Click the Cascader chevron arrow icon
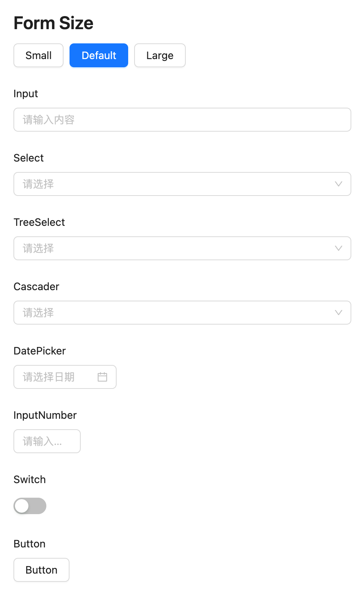Image resolution: width=364 pixels, height=605 pixels. coord(339,313)
